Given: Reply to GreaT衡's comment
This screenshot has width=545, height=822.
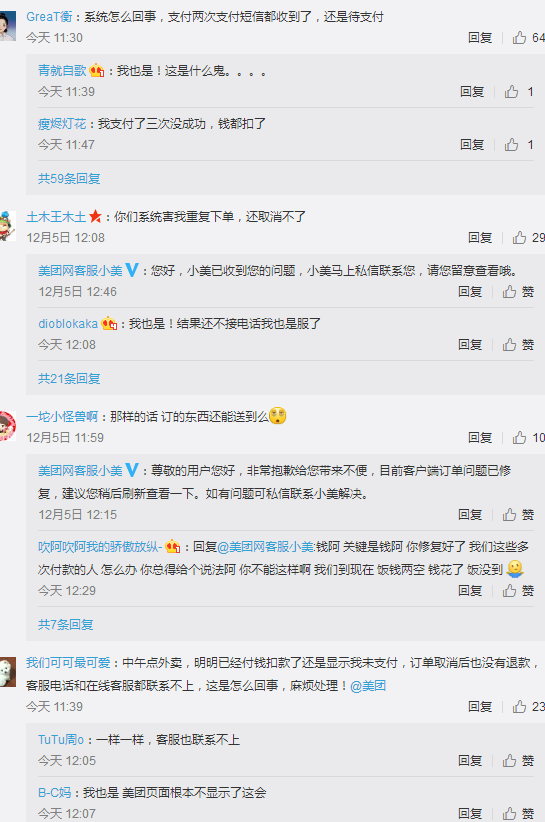Looking at the screenshot, I should [x=480, y=38].
